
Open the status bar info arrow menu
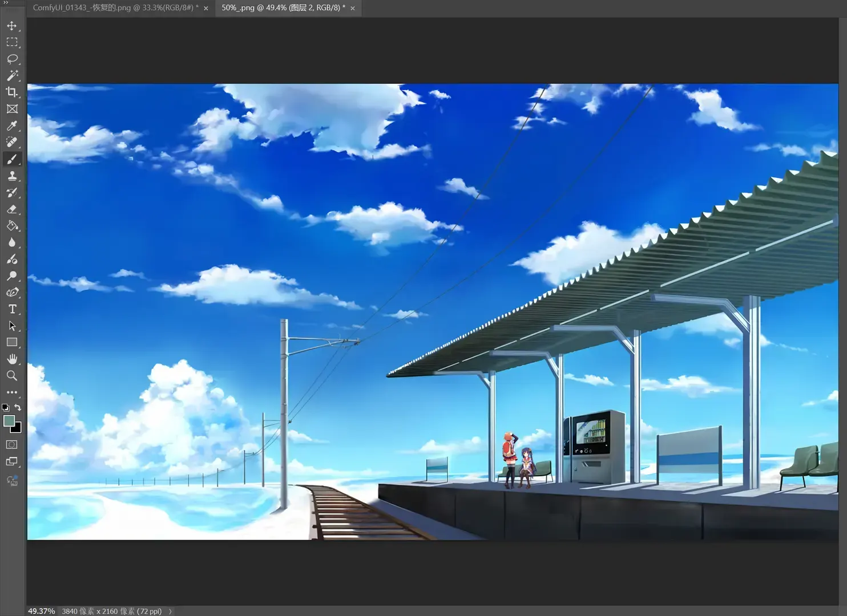click(170, 611)
